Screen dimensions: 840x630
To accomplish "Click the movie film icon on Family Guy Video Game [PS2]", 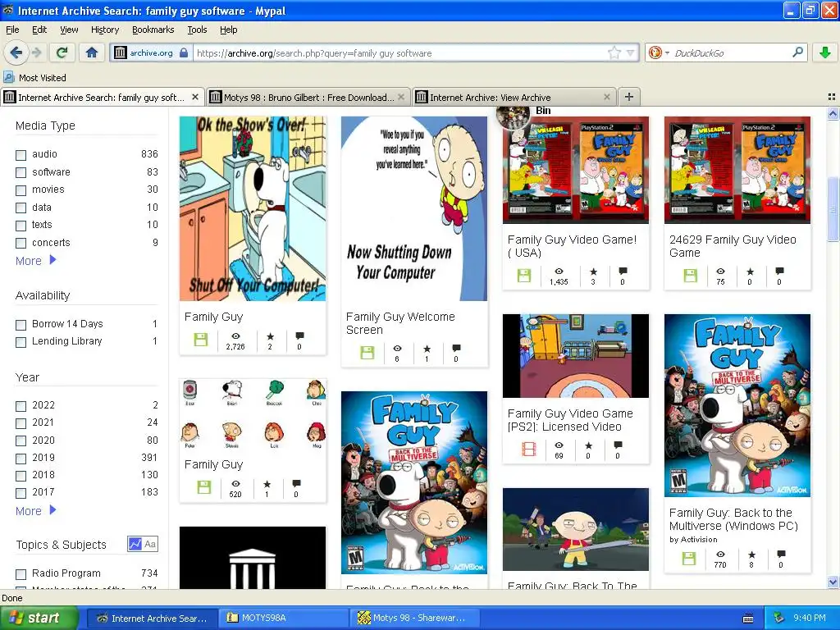I will click(529, 449).
